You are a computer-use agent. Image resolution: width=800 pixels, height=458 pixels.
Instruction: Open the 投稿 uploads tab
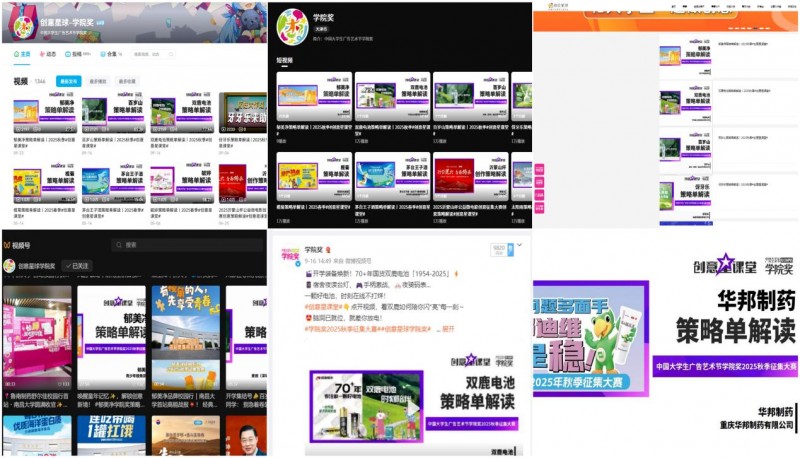pos(76,54)
